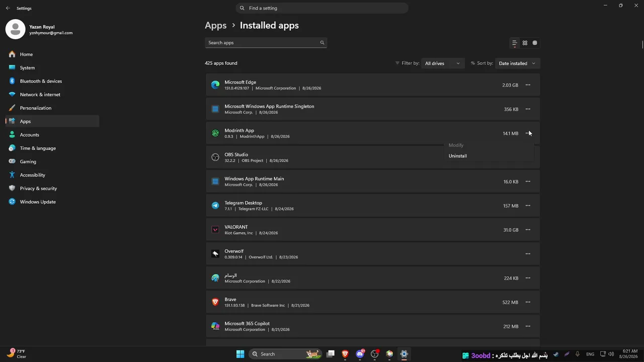Click the taskbar Search box
The width and height of the screenshot is (644, 362).
pyautogui.click(x=286, y=354)
